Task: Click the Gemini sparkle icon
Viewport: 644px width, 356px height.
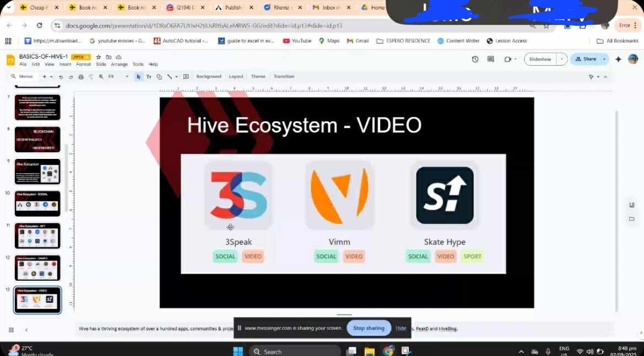Action: click(x=618, y=59)
